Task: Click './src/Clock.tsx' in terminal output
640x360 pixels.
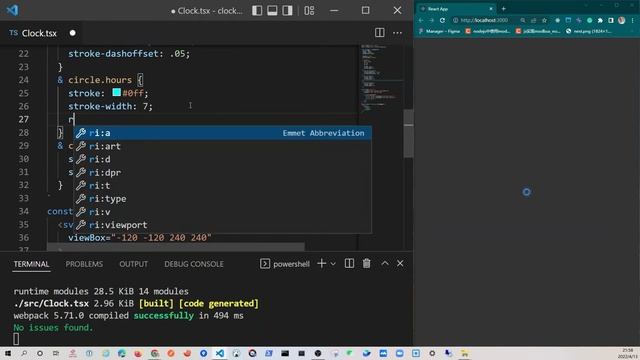Action: coord(51,303)
